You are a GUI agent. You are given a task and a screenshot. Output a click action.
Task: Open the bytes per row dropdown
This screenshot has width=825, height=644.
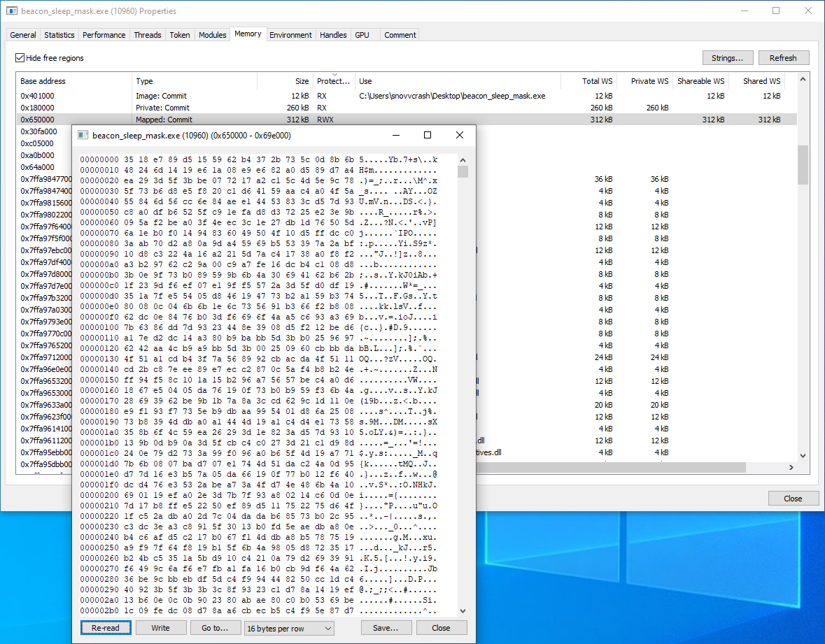coord(289,628)
